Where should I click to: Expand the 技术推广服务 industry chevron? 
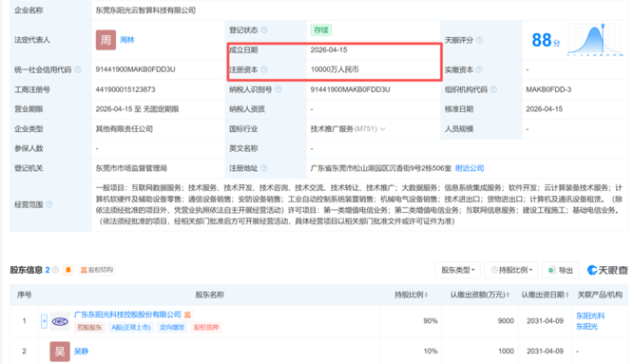(x=382, y=129)
